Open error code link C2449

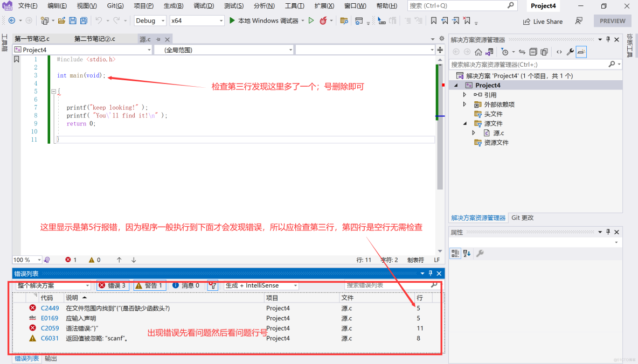click(50, 309)
